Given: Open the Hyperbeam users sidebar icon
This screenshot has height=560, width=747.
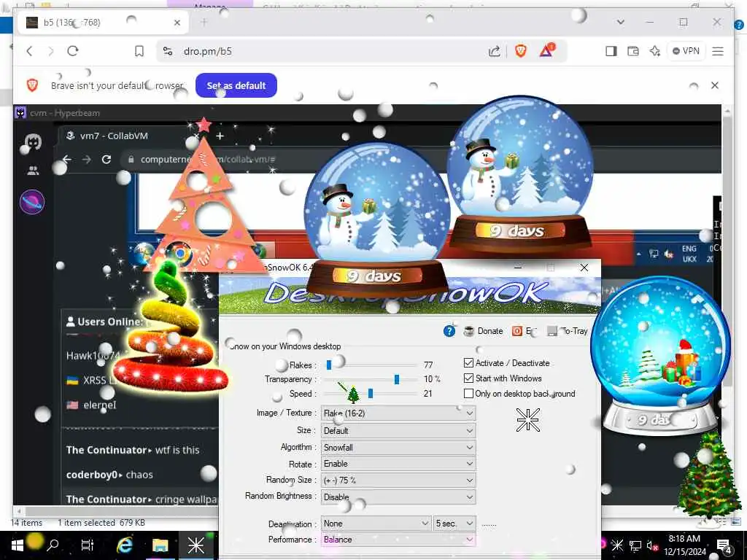Looking at the screenshot, I should click(x=33, y=171).
